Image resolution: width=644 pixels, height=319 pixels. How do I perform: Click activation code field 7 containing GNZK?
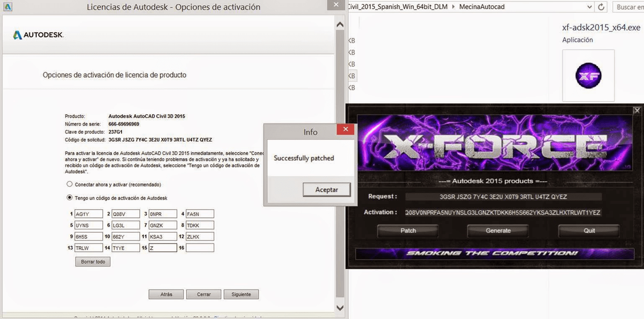click(x=163, y=225)
